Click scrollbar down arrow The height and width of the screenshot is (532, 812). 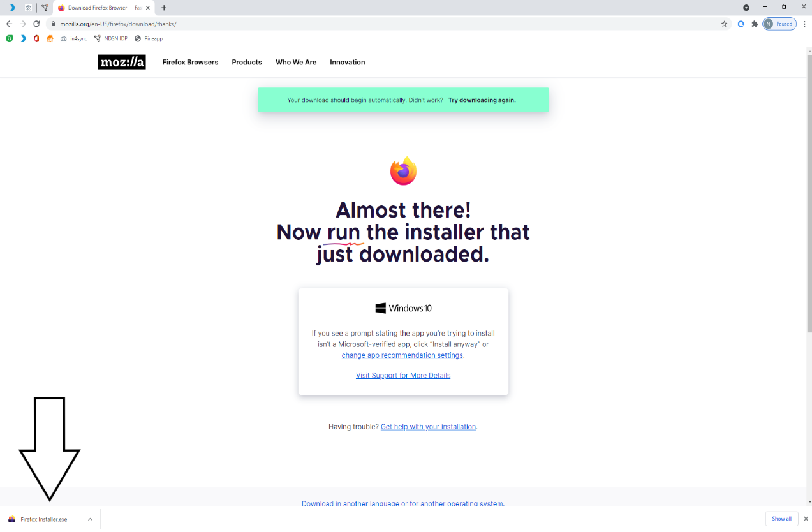809,501
